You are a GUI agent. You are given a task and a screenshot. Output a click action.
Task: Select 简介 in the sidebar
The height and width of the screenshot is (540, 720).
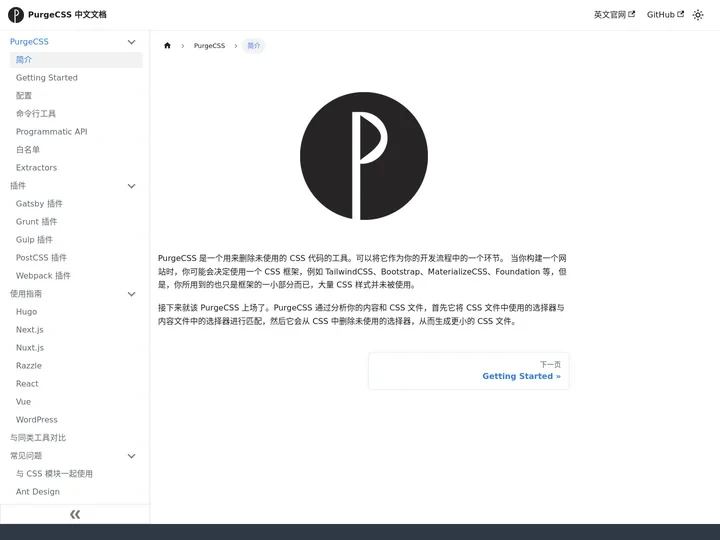(76, 60)
